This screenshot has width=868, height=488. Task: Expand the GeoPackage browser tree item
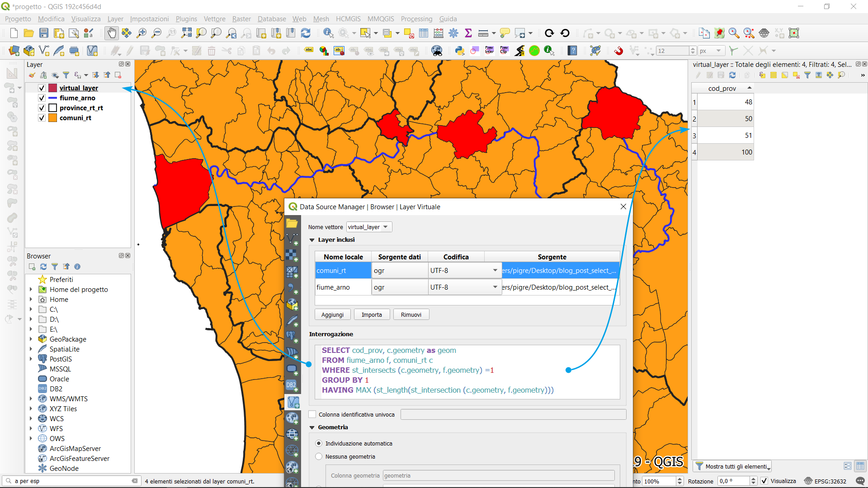click(x=31, y=339)
